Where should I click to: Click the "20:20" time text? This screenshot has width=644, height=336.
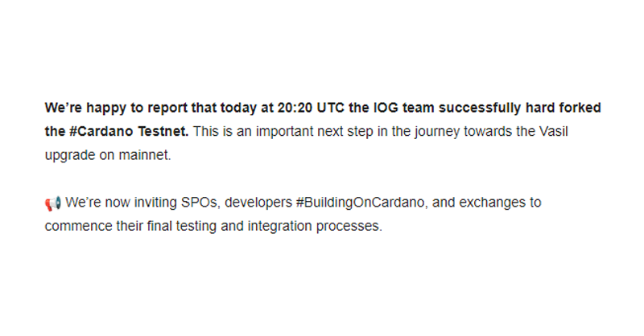pyautogui.click(x=295, y=108)
